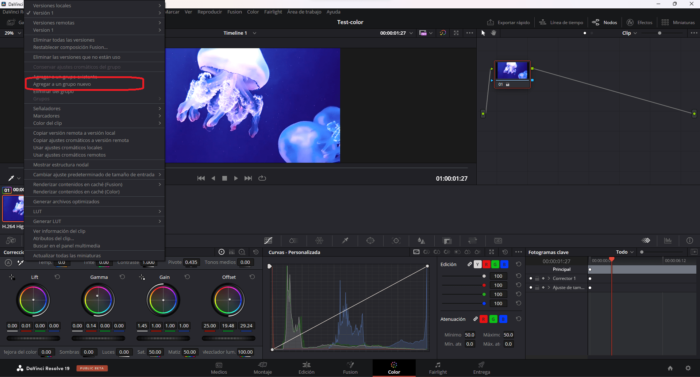Viewport: 700px width, 377px height.
Task: Reset the Gain color wheel
Action: pos(187,277)
